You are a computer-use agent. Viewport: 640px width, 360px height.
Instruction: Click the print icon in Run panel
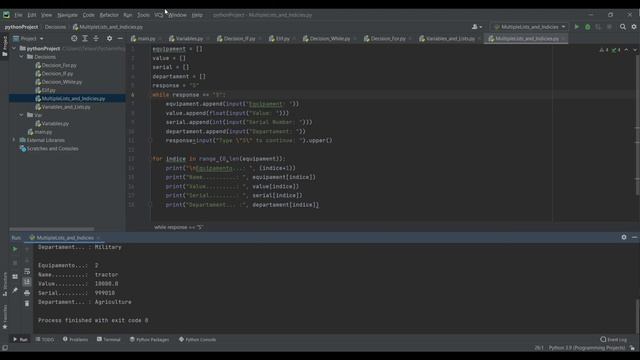tap(27, 293)
